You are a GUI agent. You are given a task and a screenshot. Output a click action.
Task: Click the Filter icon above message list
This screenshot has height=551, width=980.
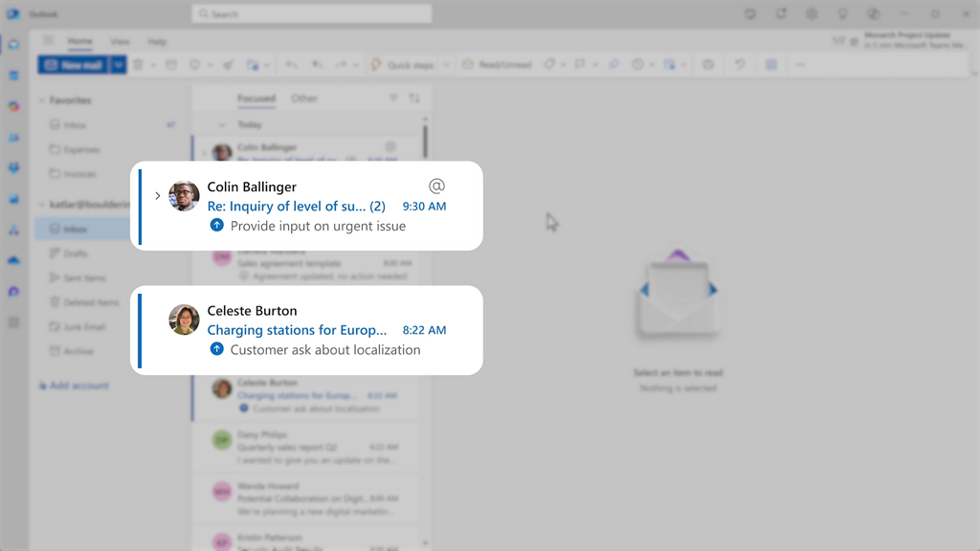[393, 99]
